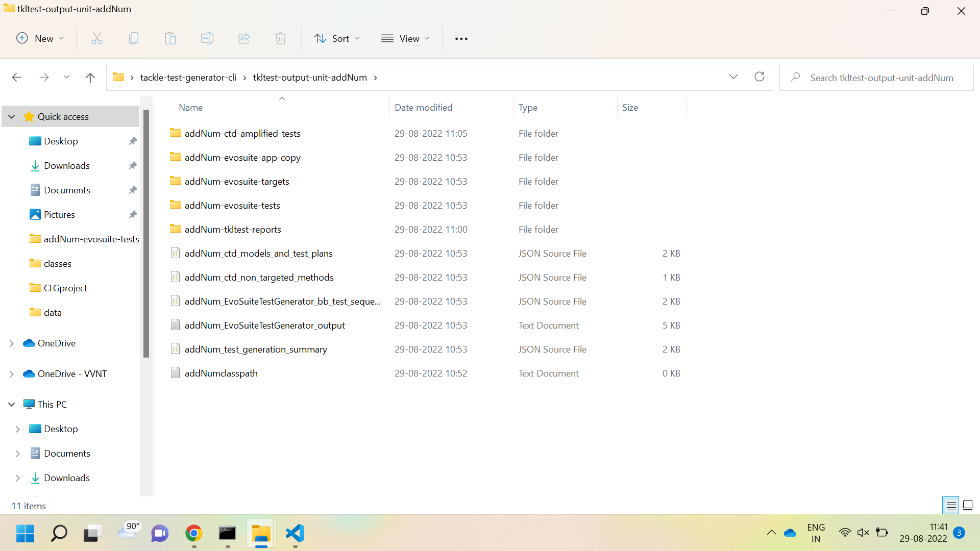This screenshot has width=980, height=551.
Task: Switch to large thumbnails view layout
Action: click(968, 505)
